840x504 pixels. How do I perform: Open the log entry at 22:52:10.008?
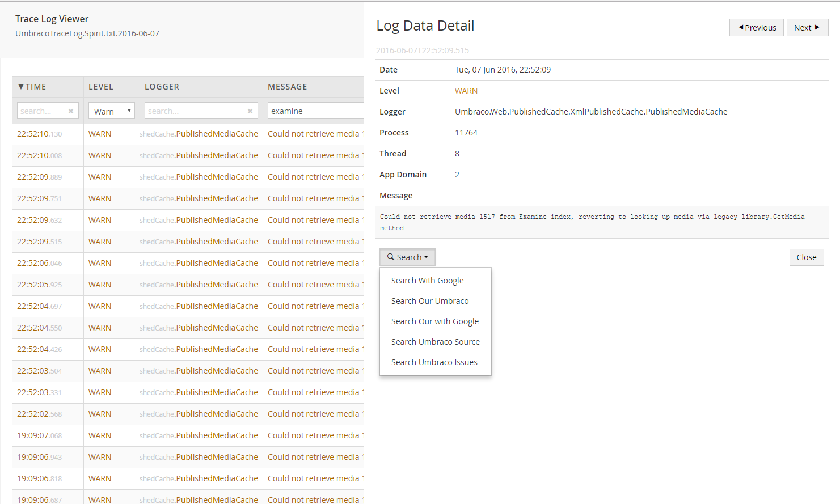(188, 156)
